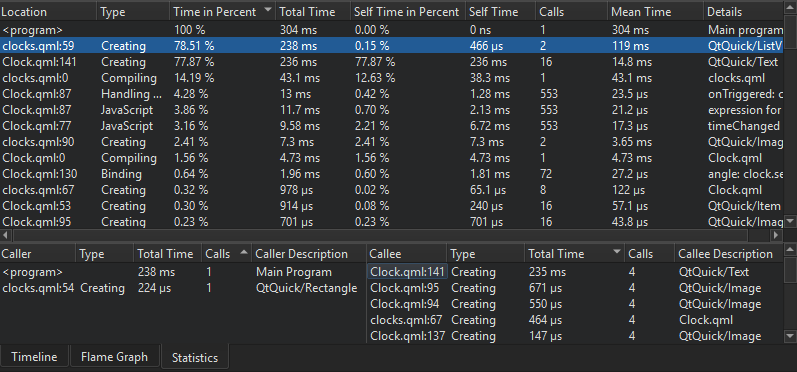Select the clocks.qml:0 Compiling row

coord(392,78)
